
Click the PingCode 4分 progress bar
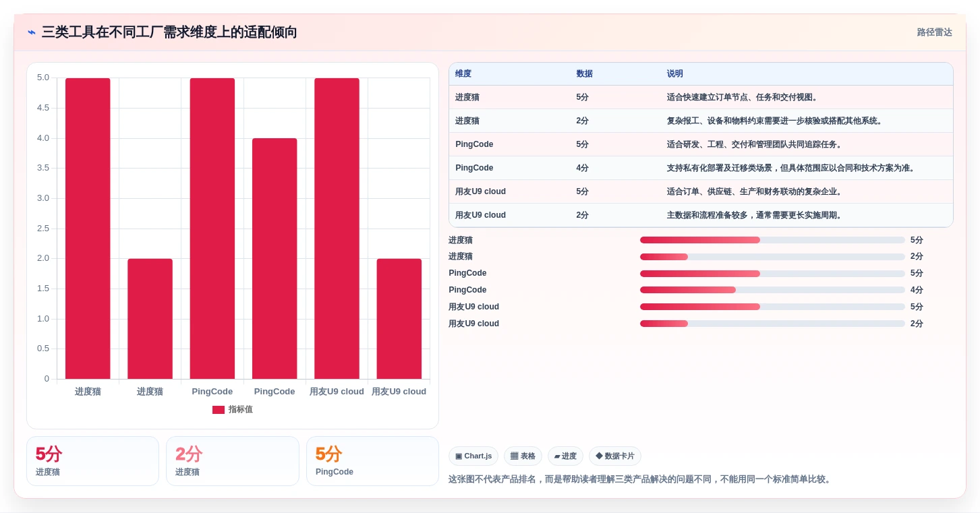tap(772, 290)
